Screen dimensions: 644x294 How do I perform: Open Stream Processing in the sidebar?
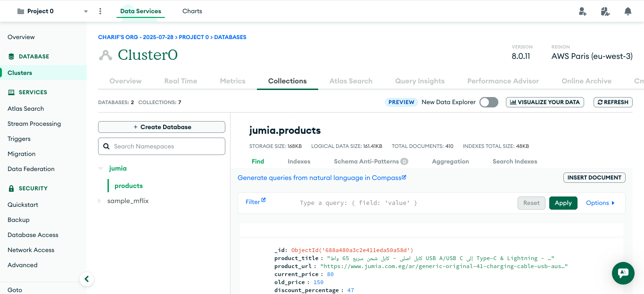[34, 124]
